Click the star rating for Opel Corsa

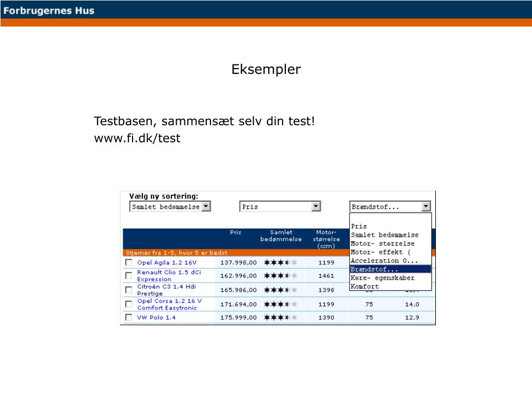pyautogui.click(x=281, y=304)
